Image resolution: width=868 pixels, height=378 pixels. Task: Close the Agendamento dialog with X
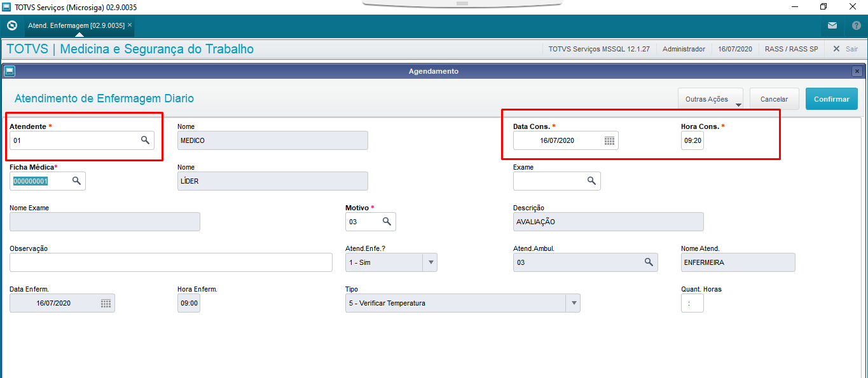click(857, 71)
